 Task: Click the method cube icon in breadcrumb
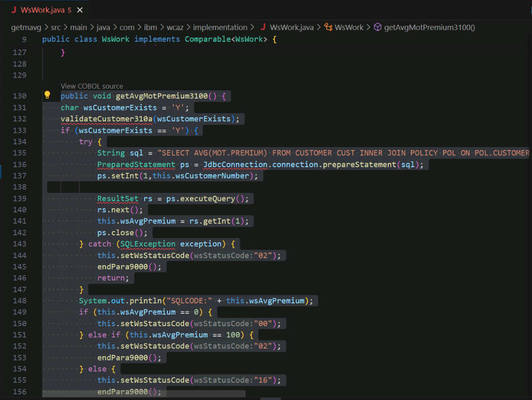pyautogui.click(x=378, y=27)
